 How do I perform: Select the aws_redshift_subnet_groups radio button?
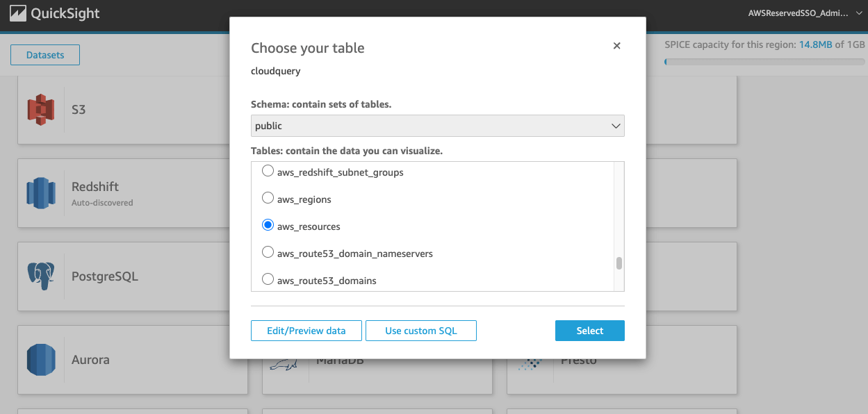pos(268,172)
